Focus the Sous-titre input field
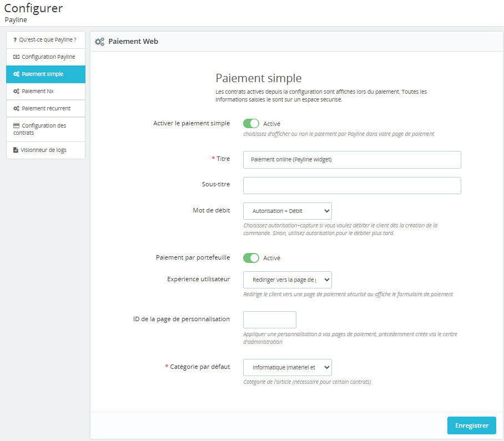Image resolution: width=504 pixels, height=441 pixels. (x=352, y=186)
